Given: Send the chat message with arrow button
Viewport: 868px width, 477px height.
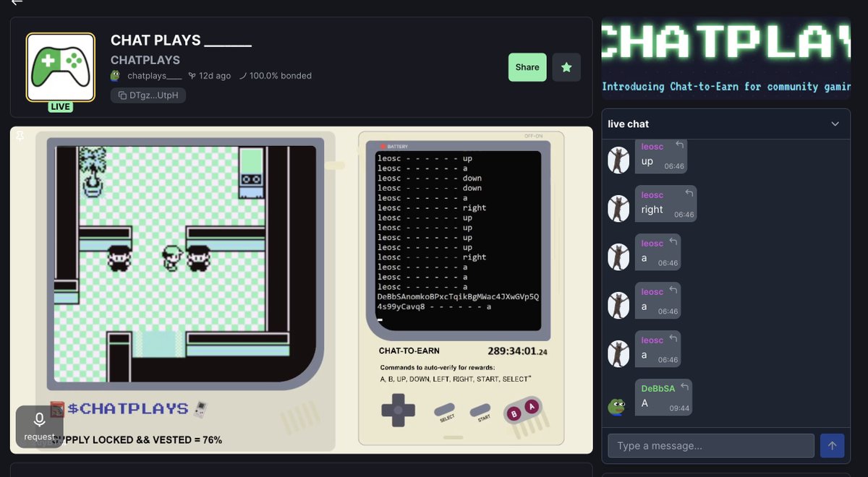Looking at the screenshot, I should click(x=832, y=446).
